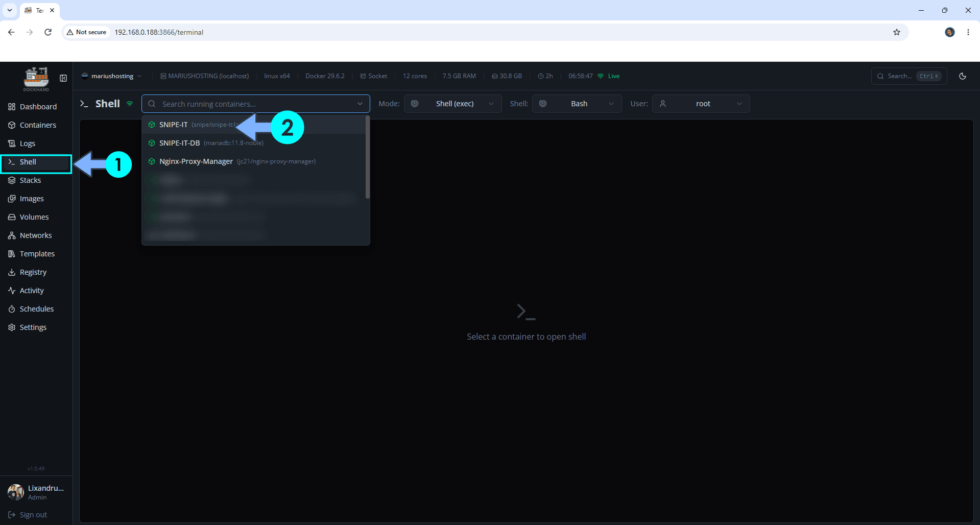Viewport: 980px width, 525px height.
Task: Open the Shell Bash dropdown
Action: pos(577,104)
